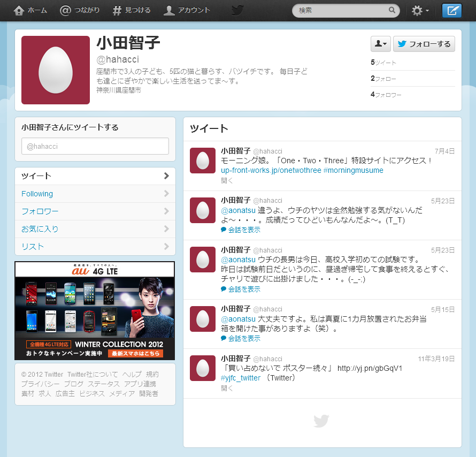The height and width of the screenshot is (457, 476).
Task: Click the au 4G LTE advertisement banner
Action: coord(95,310)
